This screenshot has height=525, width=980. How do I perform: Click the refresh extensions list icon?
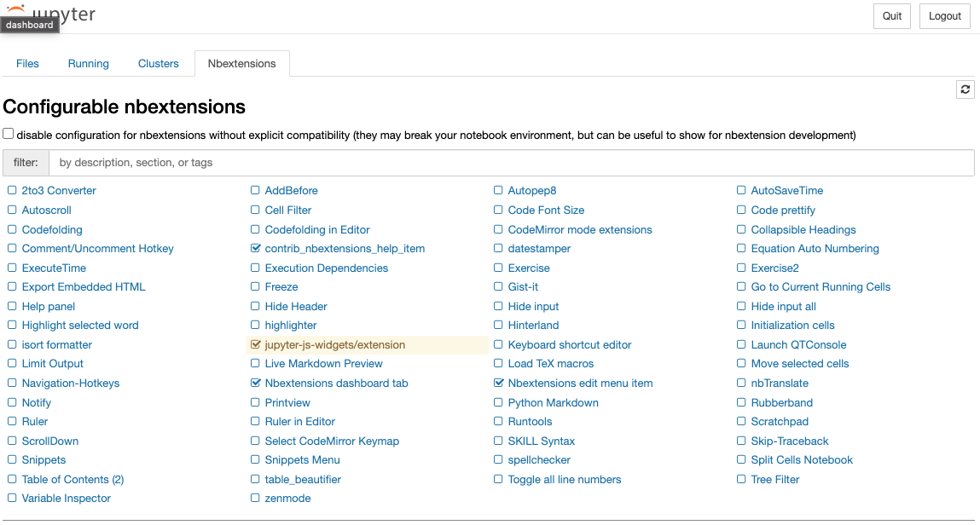[965, 89]
